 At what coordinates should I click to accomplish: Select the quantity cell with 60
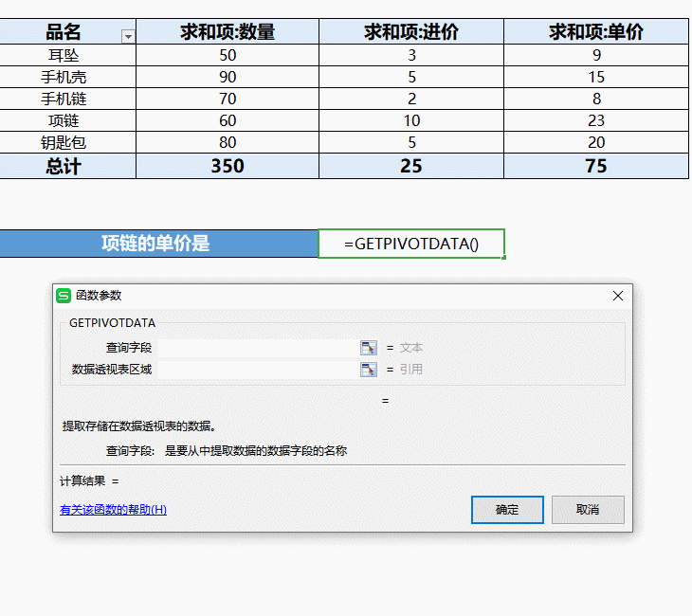228,120
